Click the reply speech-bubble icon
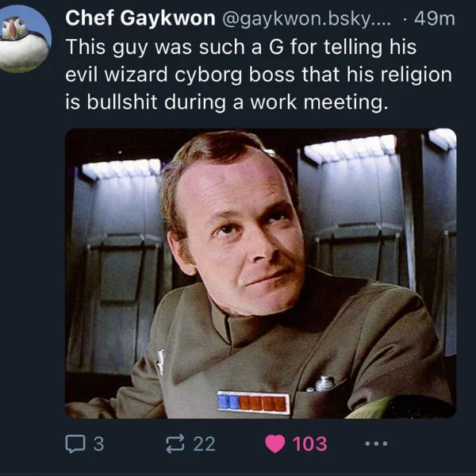The image size is (476, 476). click(75, 443)
